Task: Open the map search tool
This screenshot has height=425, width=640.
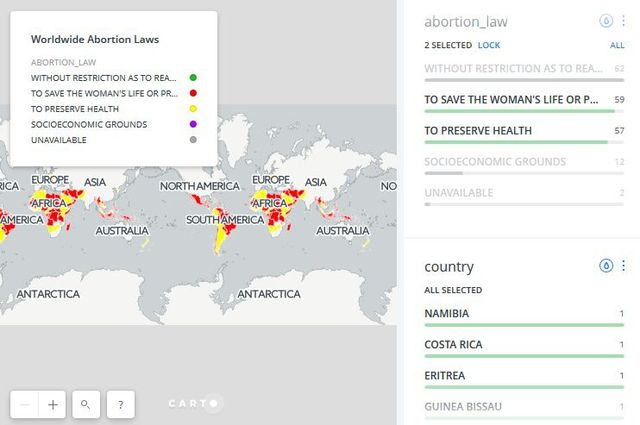Action: [x=86, y=405]
